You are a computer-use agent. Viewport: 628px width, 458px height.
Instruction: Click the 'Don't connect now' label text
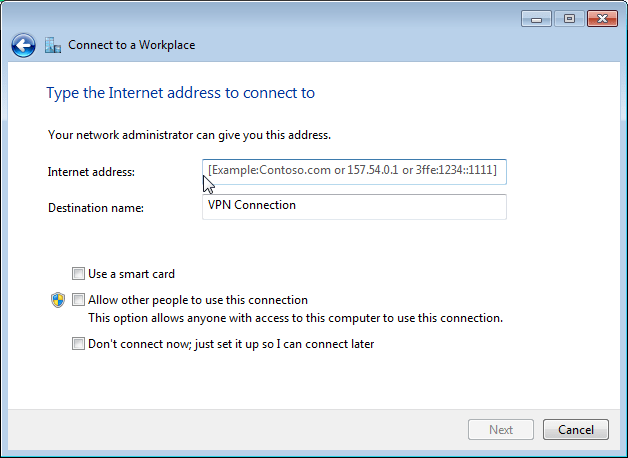pos(231,344)
